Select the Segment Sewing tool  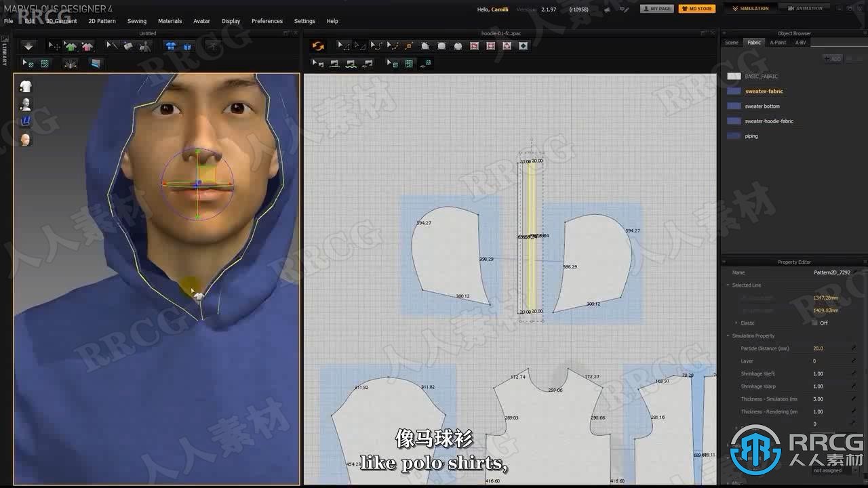coord(334,63)
